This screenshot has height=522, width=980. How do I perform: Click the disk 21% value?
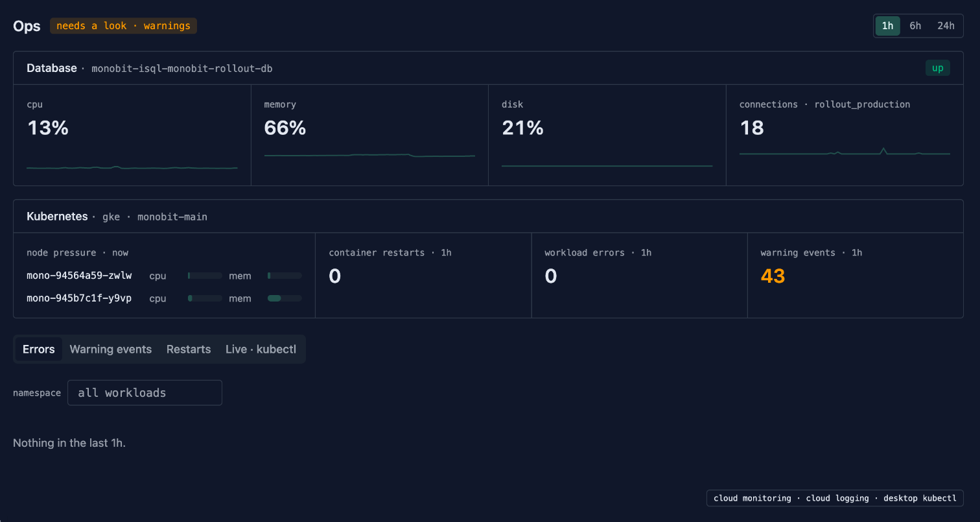click(522, 128)
